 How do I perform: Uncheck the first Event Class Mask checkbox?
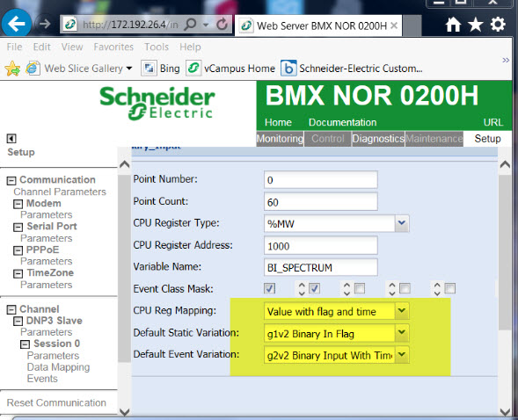(x=270, y=288)
